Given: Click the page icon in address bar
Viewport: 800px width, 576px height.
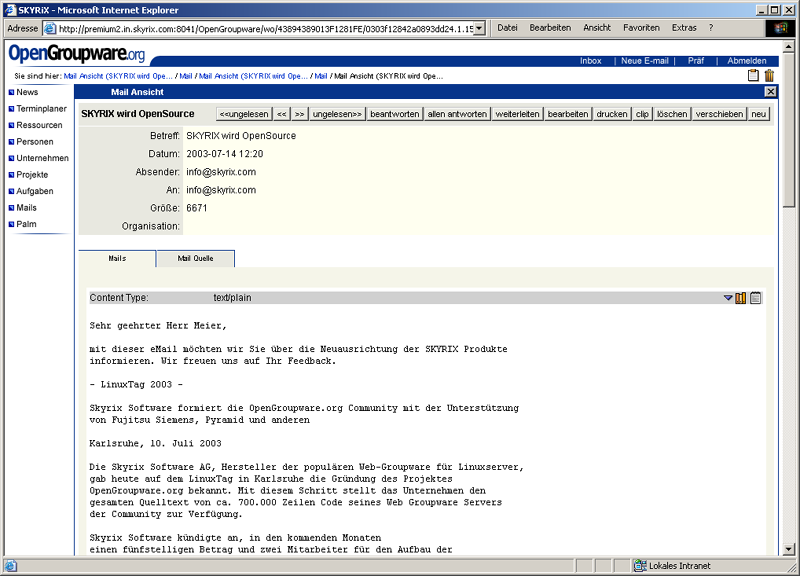Looking at the screenshot, I should (49, 29).
